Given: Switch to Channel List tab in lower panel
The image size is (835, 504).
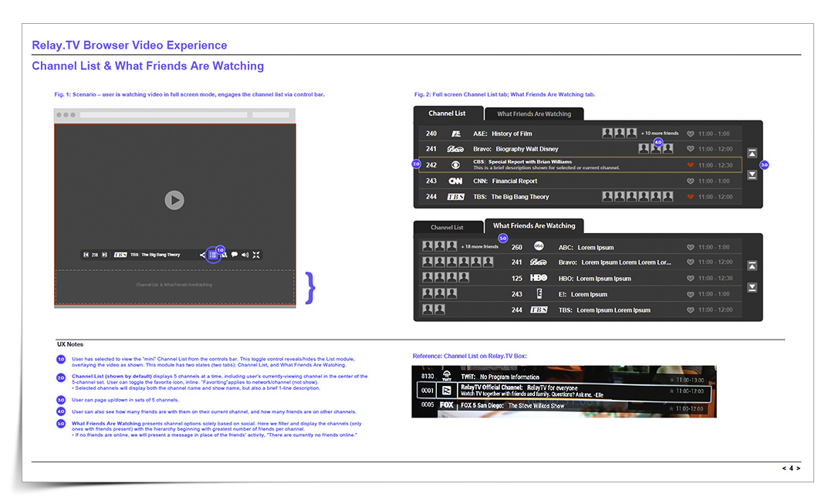Looking at the screenshot, I should click(448, 227).
